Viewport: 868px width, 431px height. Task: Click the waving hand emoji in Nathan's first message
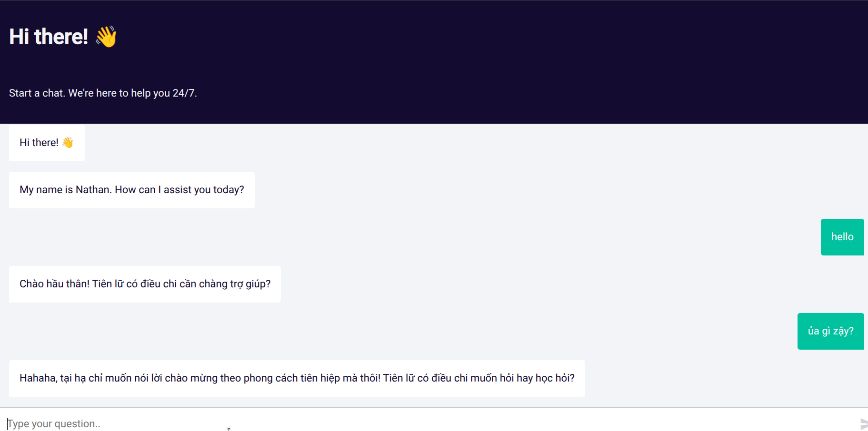click(67, 142)
